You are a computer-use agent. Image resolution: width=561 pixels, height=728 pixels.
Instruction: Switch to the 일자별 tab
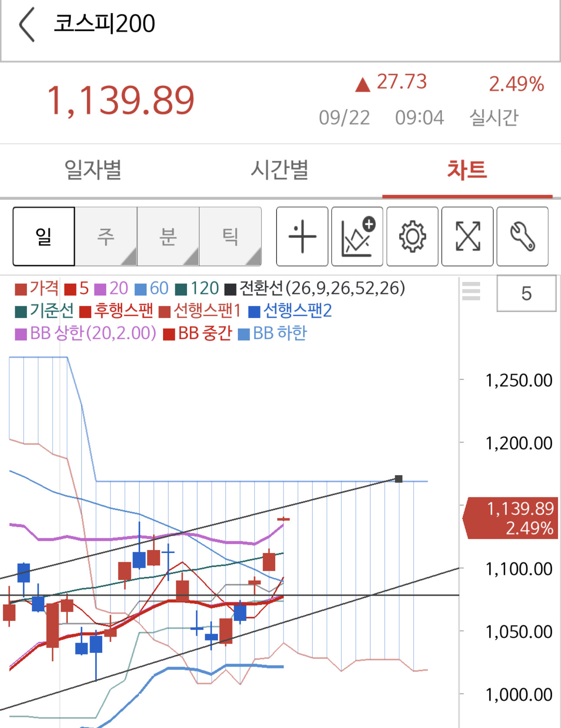(x=93, y=170)
